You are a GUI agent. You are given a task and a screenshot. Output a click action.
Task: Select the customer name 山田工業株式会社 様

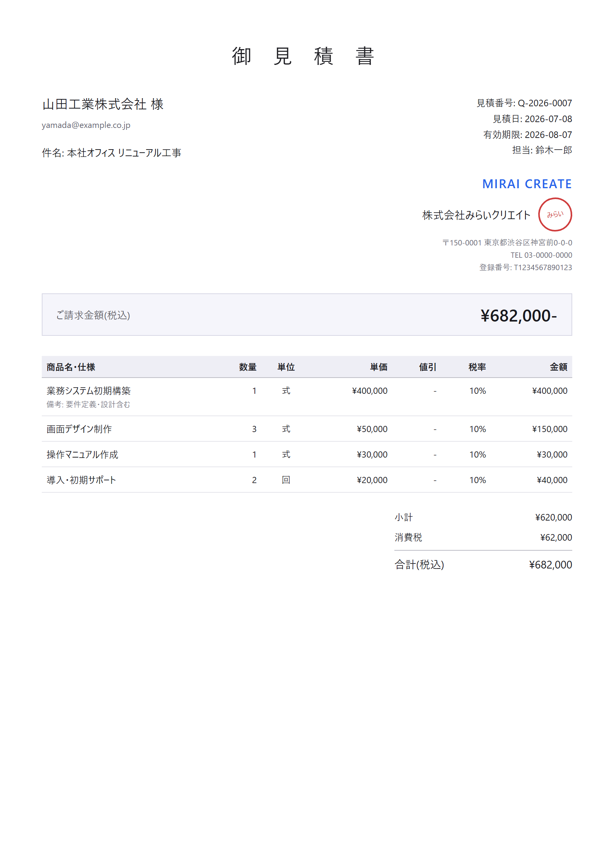pyautogui.click(x=103, y=104)
